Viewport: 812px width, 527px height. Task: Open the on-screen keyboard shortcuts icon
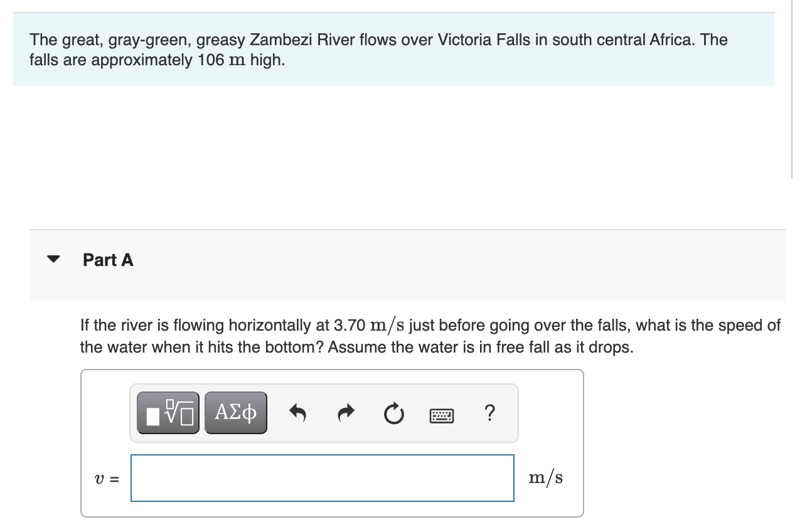442,414
